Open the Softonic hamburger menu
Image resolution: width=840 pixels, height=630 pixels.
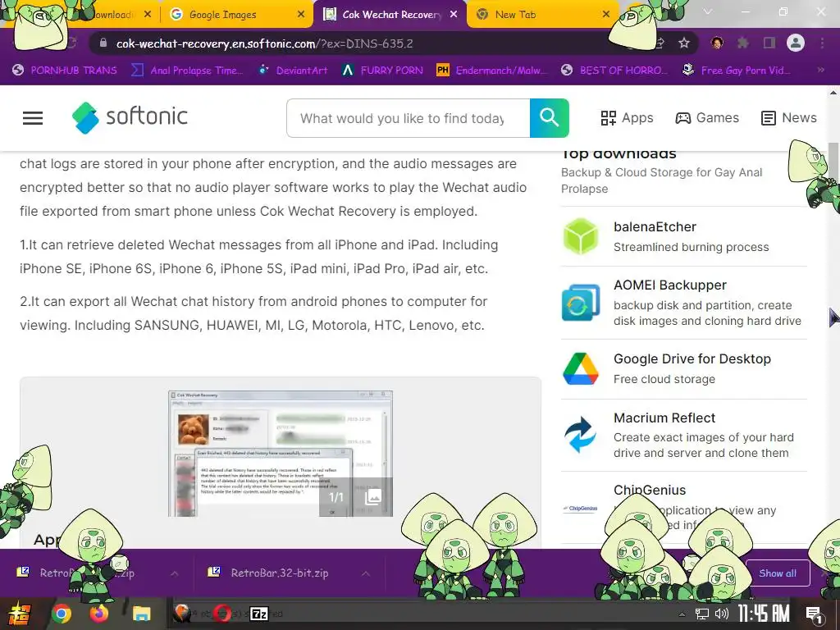coord(33,118)
